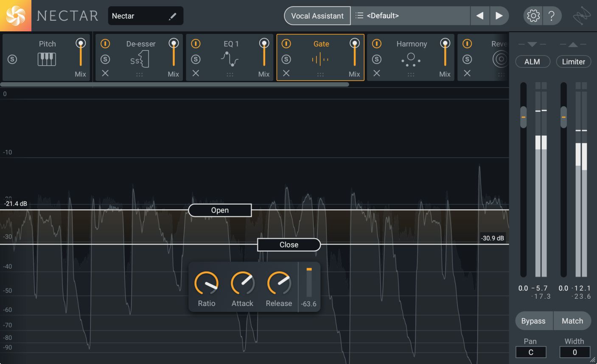Open the <Default> preset dropdown
The height and width of the screenshot is (364, 597).
[410, 16]
